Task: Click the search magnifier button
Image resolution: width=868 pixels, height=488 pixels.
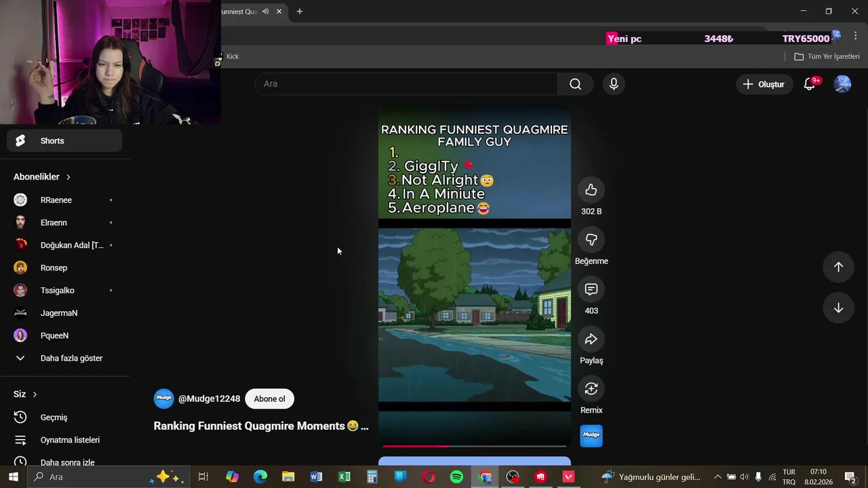Action: click(575, 84)
